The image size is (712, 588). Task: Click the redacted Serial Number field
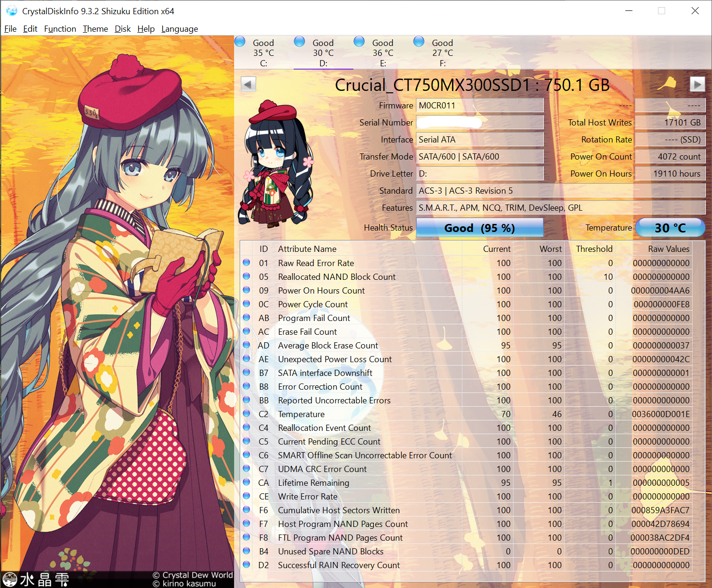click(x=479, y=122)
